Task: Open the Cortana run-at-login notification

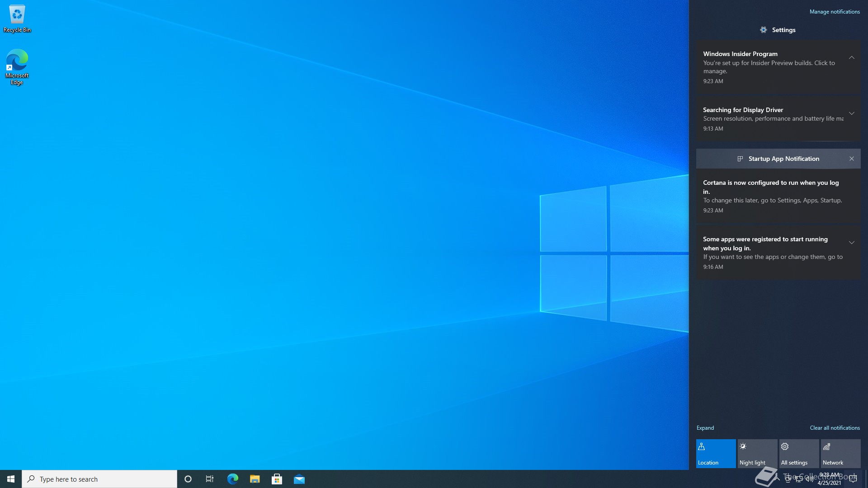Action: point(778,196)
